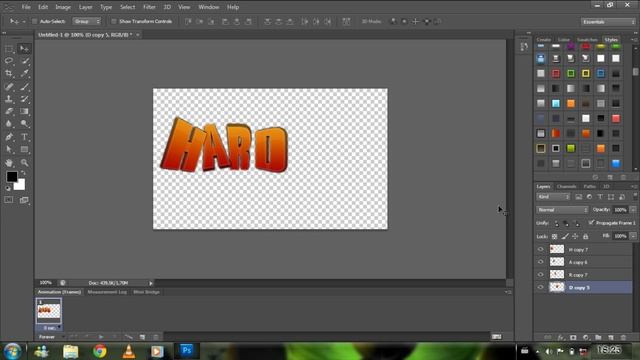Click the tween animation frames button

(x=129, y=337)
